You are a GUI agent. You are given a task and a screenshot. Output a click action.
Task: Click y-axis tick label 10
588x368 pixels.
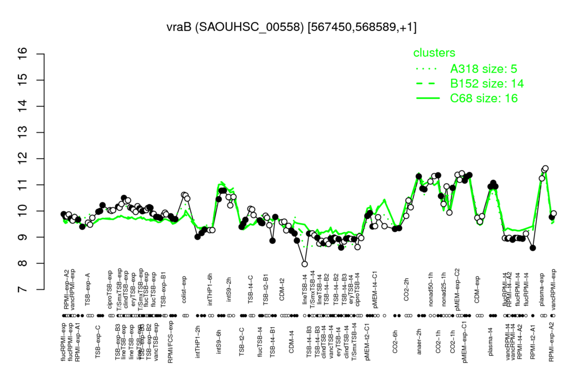(x=23, y=211)
